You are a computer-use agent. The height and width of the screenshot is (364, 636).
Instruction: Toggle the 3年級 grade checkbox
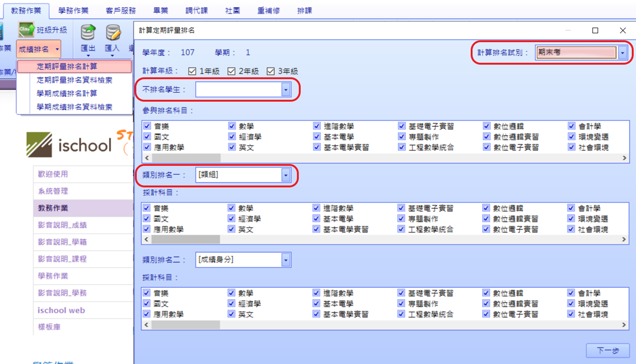point(271,71)
